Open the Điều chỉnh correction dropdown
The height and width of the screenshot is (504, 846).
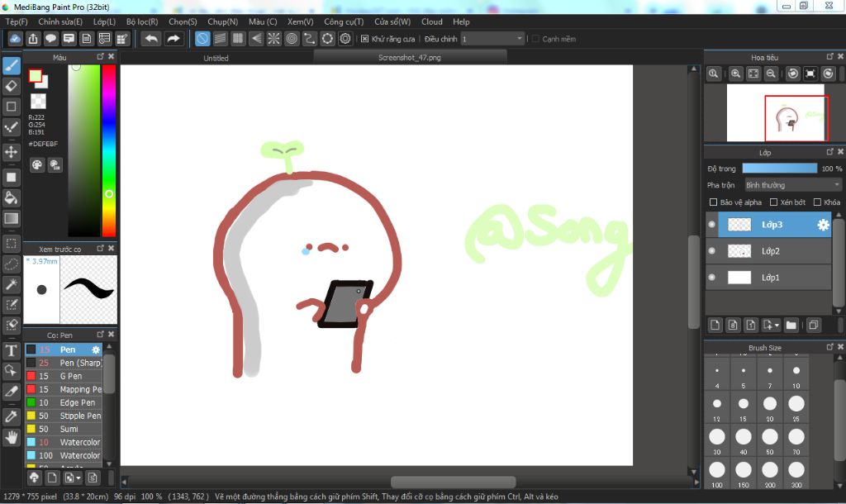tap(492, 39)
